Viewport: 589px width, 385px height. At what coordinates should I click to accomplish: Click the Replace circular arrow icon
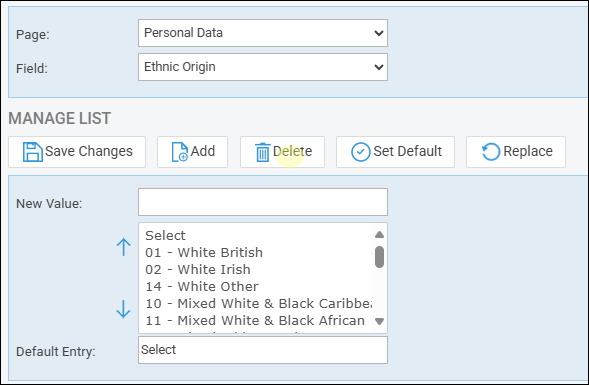click(491, 152)
